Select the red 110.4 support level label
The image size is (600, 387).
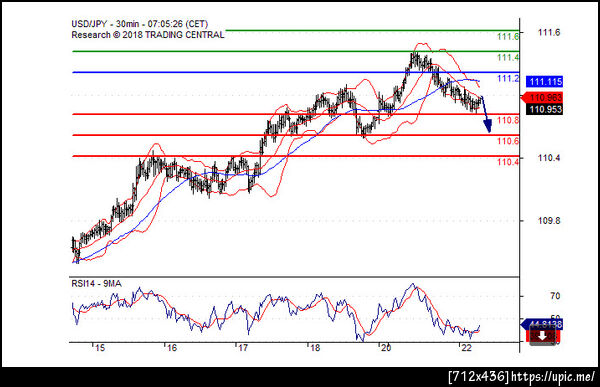tap(508, 162)
